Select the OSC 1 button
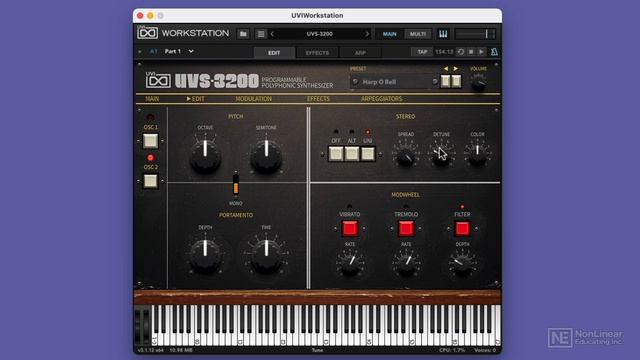Screen dimensions: 640x360 coord(150,141)
